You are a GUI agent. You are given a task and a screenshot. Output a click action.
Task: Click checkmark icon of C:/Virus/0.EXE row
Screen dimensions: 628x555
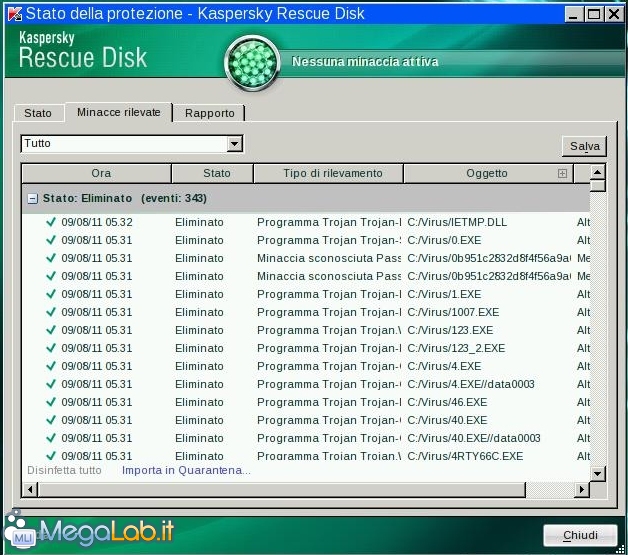51,239
